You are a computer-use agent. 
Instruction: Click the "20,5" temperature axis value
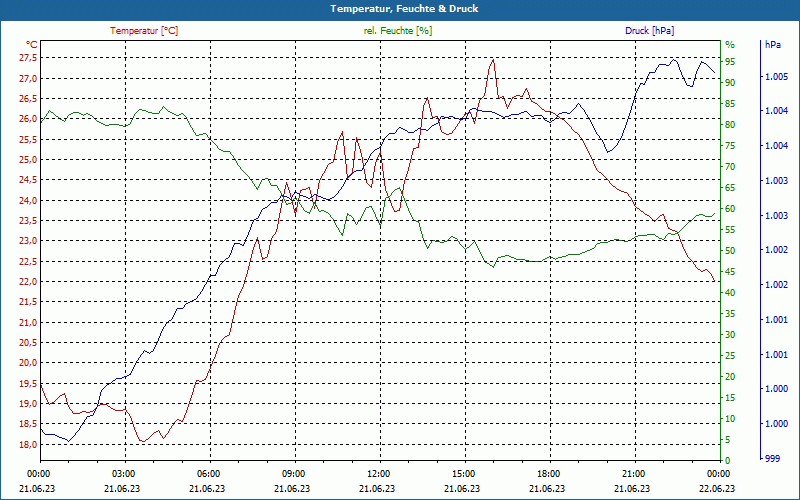[28, 342]
